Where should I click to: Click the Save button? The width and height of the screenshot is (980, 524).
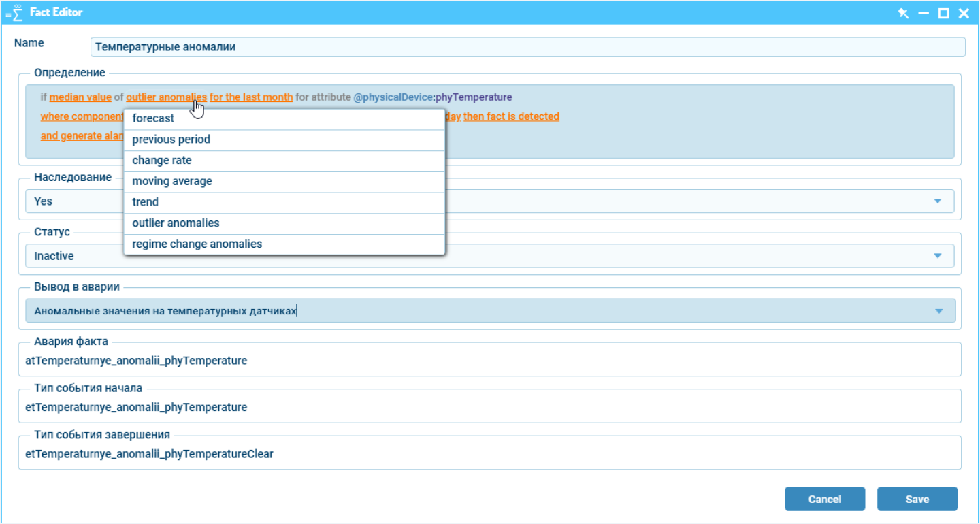click(917, 499)
